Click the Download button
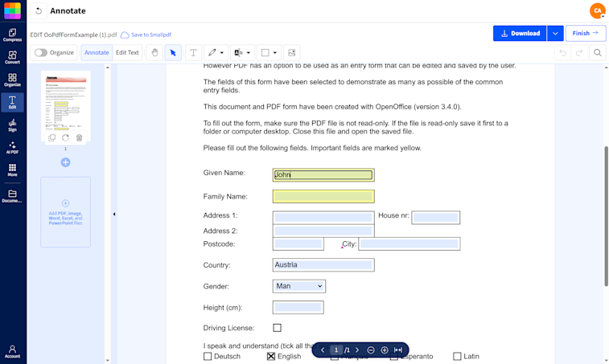This screenshot has height=364, width=609. pyautogui.click(x=520, y=34)
